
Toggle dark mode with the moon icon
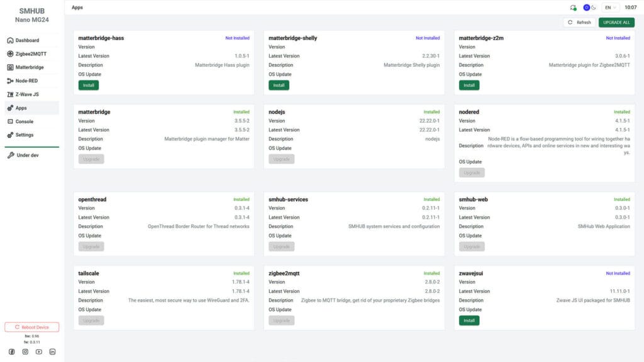click(594, 7)
